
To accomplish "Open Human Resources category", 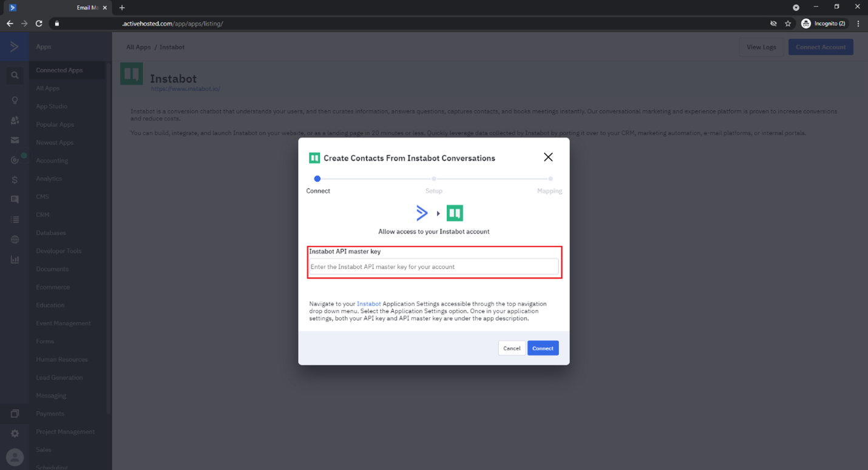I will (61, 360).
